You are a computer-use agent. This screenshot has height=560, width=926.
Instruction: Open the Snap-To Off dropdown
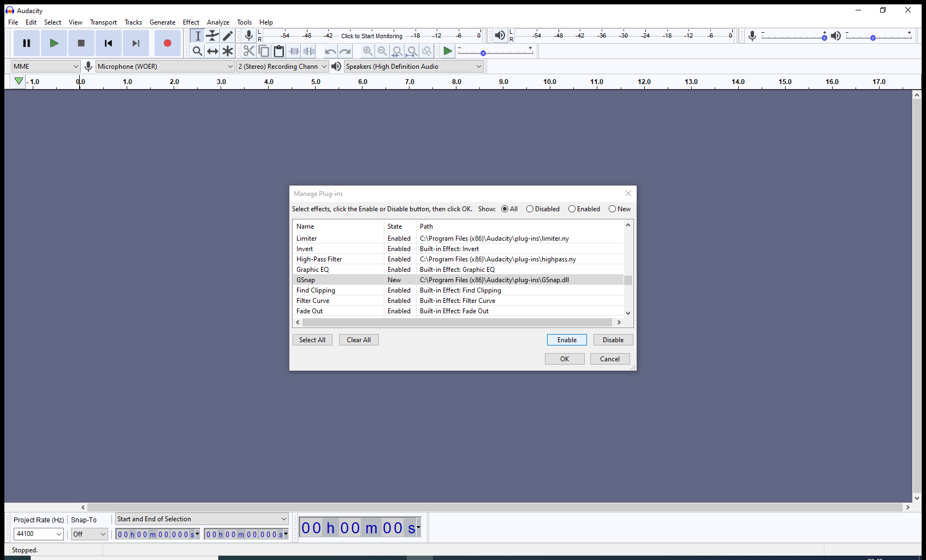90,534
